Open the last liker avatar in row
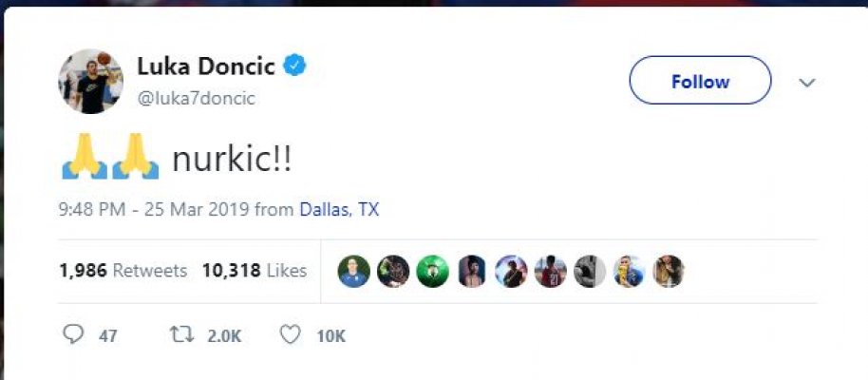This screenshot has width=868, height=380. (668, 272)
